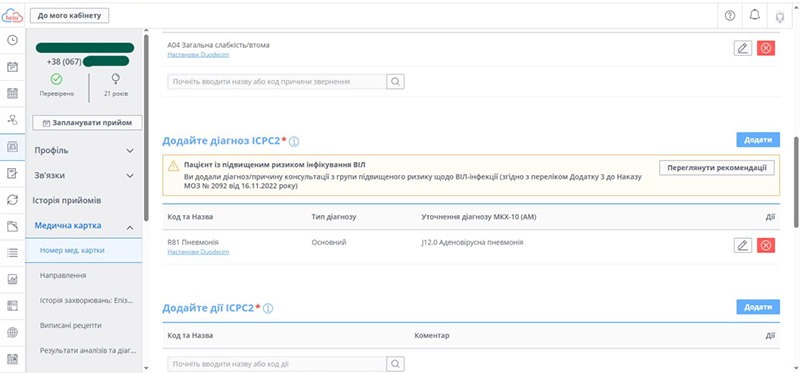Open the layout panel icon in sidebar

(12, 306)
